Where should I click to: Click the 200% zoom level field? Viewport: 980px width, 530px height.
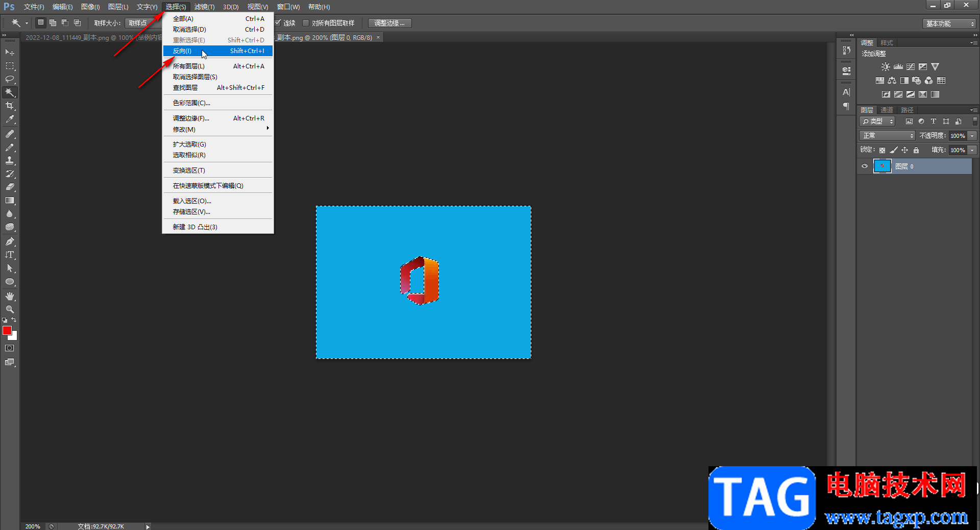pos(33,526)
